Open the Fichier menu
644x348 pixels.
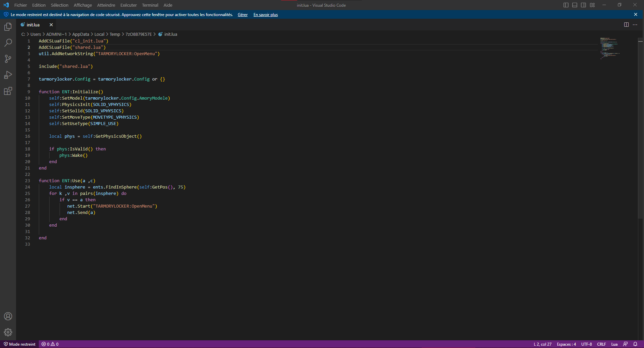pos(21,5)
